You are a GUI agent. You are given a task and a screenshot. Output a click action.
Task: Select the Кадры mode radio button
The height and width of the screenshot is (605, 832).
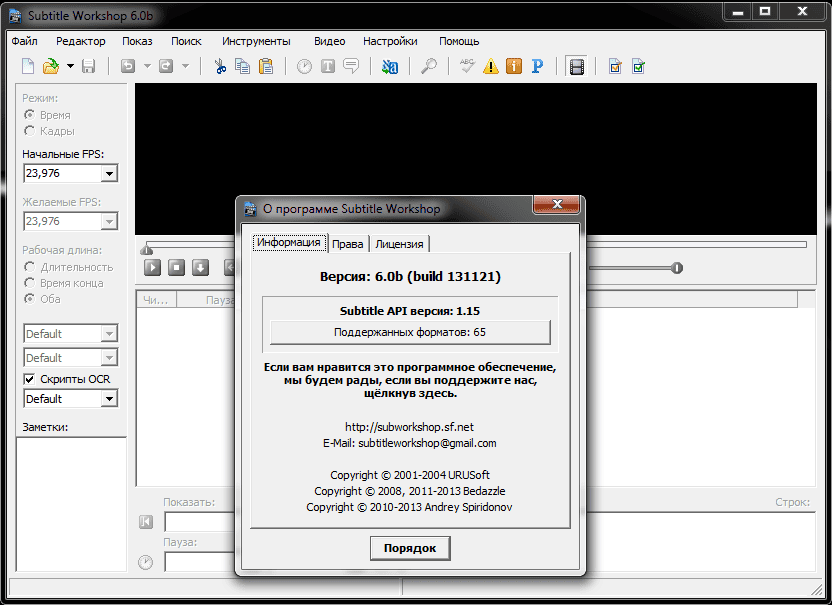click(x=30, y=131)
